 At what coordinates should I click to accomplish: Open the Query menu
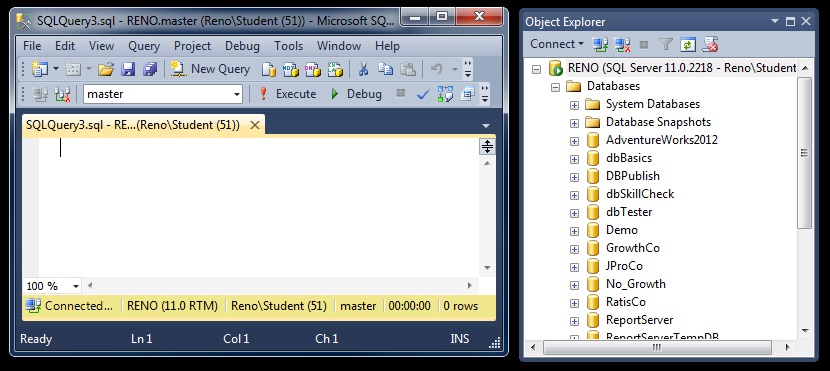click(x=144, y=46)
